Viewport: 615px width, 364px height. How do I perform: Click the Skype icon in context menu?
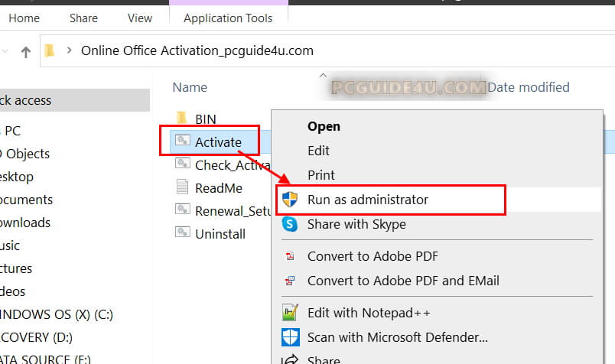click(290, 224)
